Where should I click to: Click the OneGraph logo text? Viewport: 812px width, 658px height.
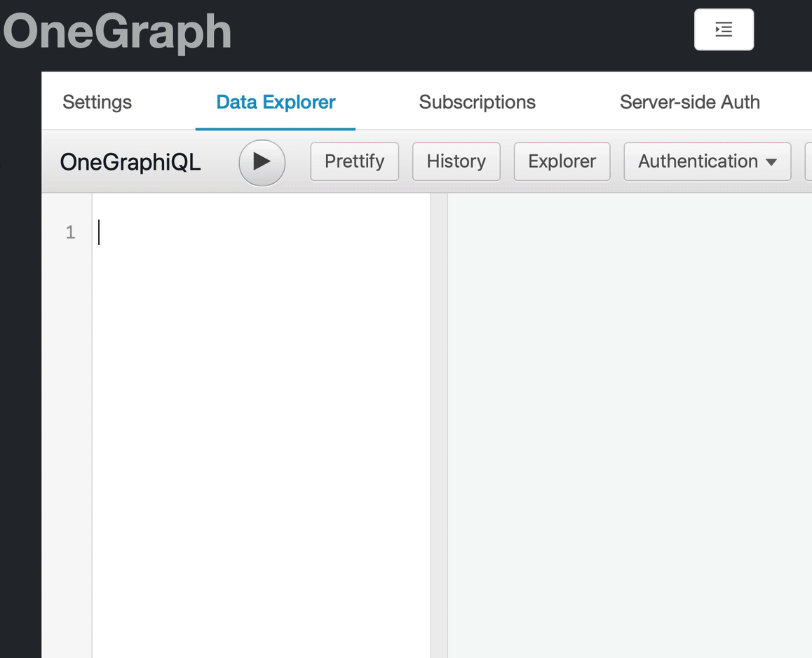(116, 32)
